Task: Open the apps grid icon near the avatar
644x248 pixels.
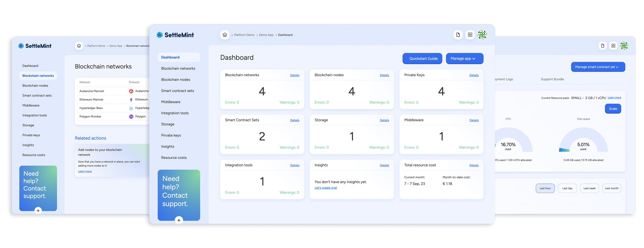Action: pyautogui.click(x=470, y=35)
